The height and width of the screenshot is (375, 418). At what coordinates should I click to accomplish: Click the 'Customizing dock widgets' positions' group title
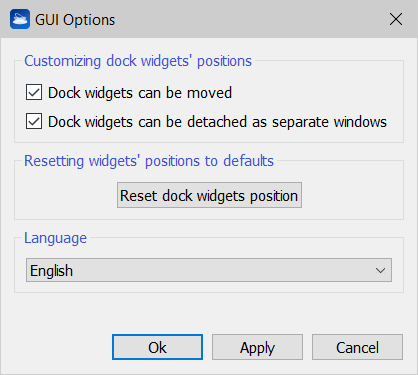[x=138, y=61]
